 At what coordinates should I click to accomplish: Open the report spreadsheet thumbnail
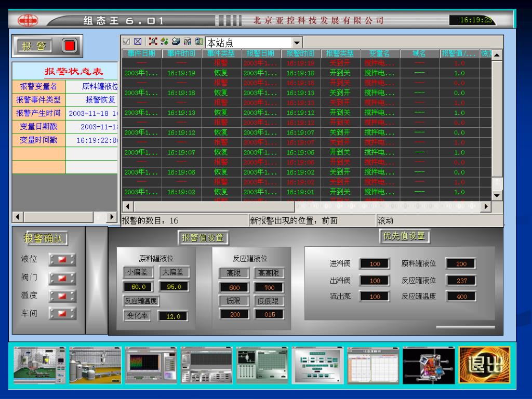pos(373,365)
